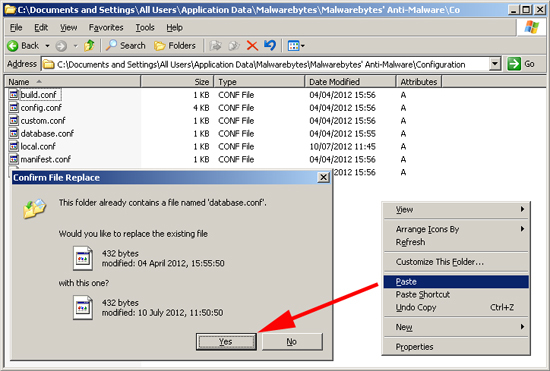Select the local.conf date 10/07/2012 11:45

(x=342, y=147)
